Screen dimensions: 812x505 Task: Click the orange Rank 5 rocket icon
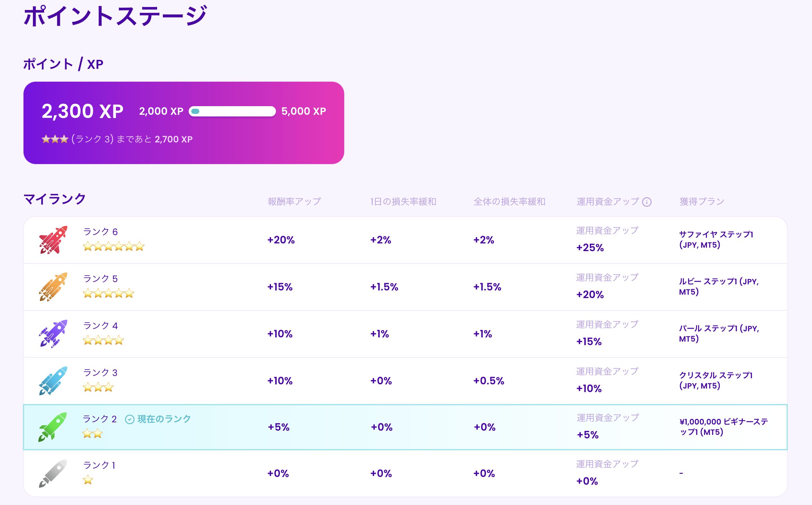click(53, 287)
